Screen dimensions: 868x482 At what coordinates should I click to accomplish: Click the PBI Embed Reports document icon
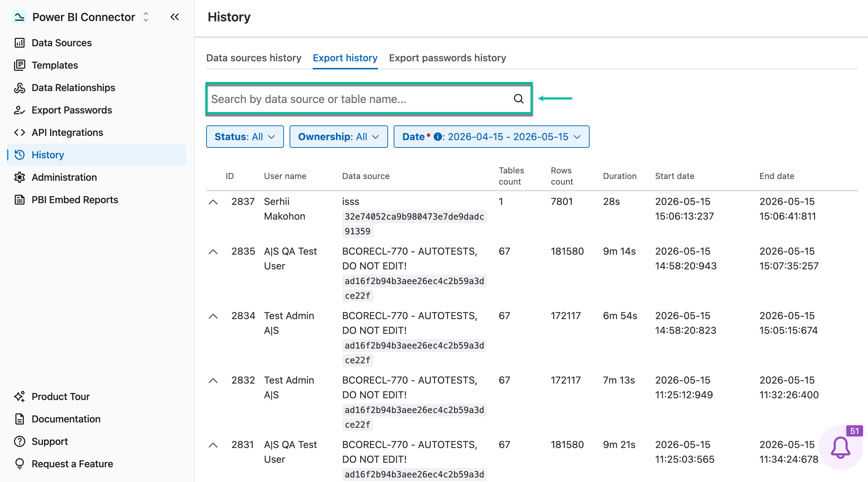click(x=20, y=200)
